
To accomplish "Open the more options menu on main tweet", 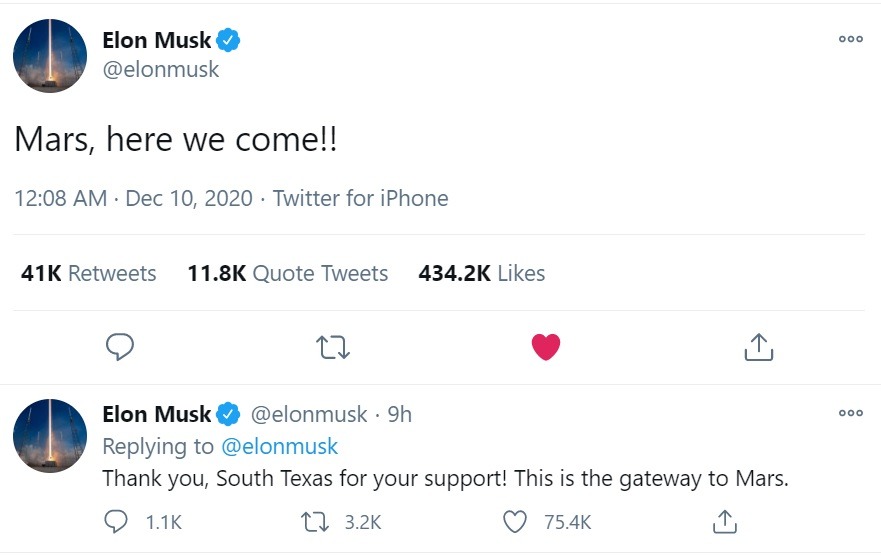I will (851, 39).
